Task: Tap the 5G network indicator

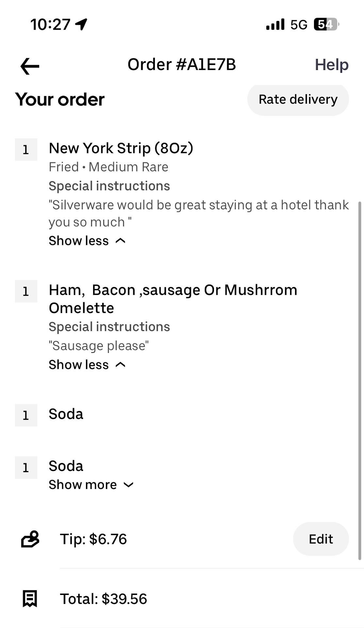Action: (299, 25)
